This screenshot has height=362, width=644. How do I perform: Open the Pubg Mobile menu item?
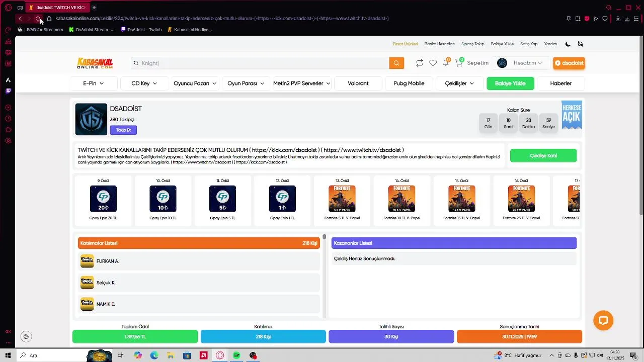(x=409, y=83)
